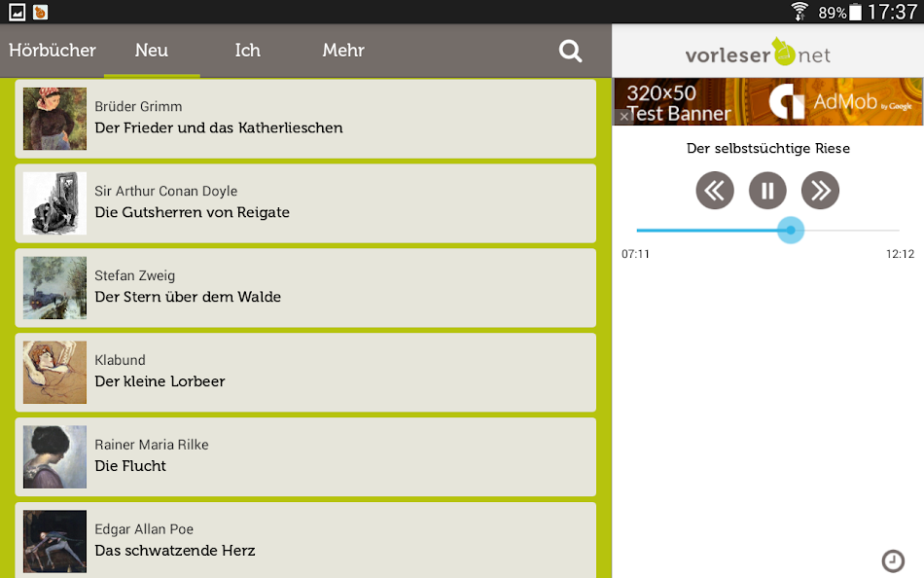Open the Mehr tab
This screenshot has height=578, width=924.
(x=342, y=51)
